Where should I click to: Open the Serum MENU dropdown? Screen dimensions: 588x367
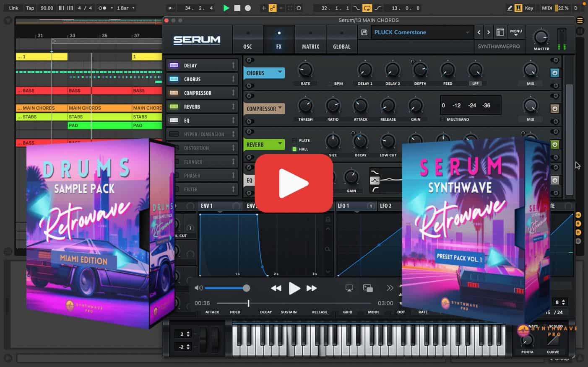coord(516,32)
